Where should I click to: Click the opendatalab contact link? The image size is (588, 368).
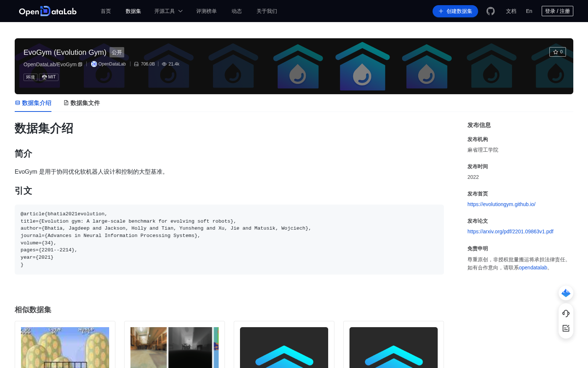pyautogui.click(x=533, y=268)
